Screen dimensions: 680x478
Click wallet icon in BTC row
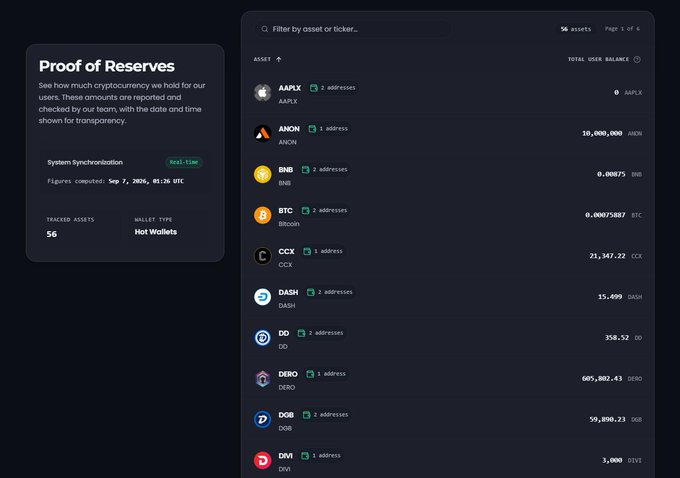[305, 210]
